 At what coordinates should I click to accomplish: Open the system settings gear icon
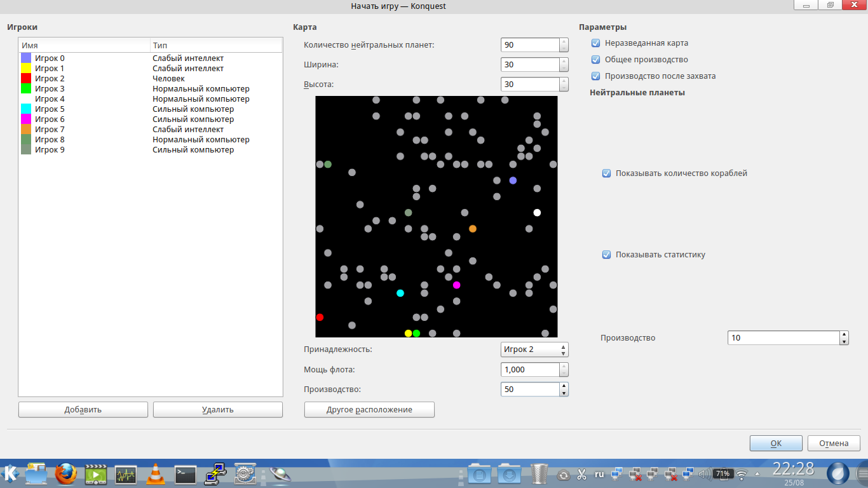tap(245, 473)
